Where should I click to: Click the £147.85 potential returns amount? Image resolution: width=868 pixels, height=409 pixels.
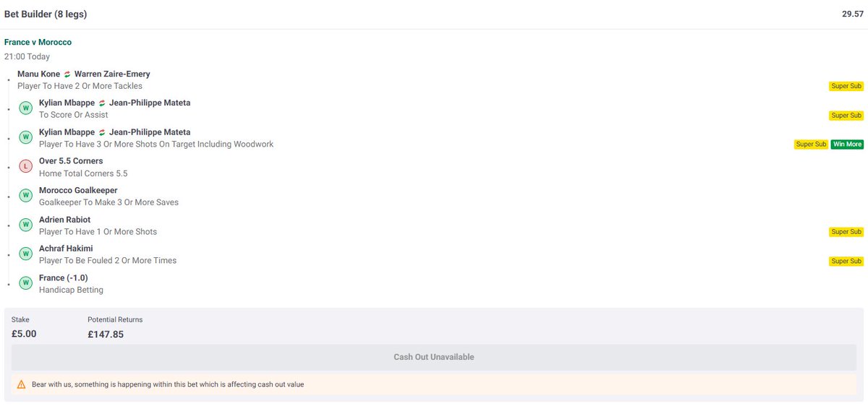click(106, 334)
